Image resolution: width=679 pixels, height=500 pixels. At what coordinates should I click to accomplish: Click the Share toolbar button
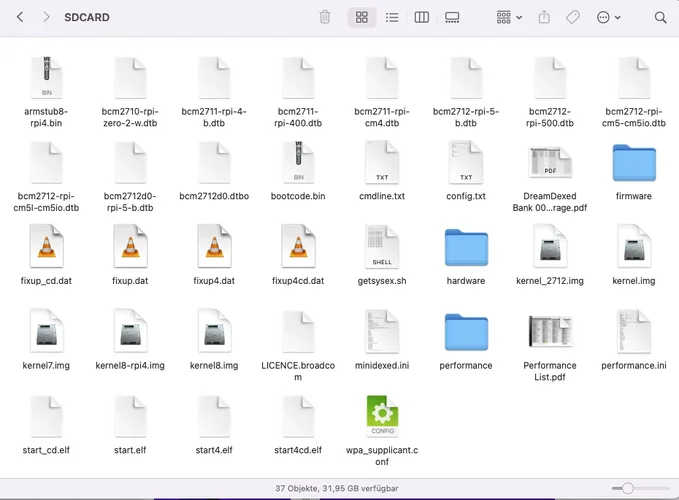tap(544, 17)
